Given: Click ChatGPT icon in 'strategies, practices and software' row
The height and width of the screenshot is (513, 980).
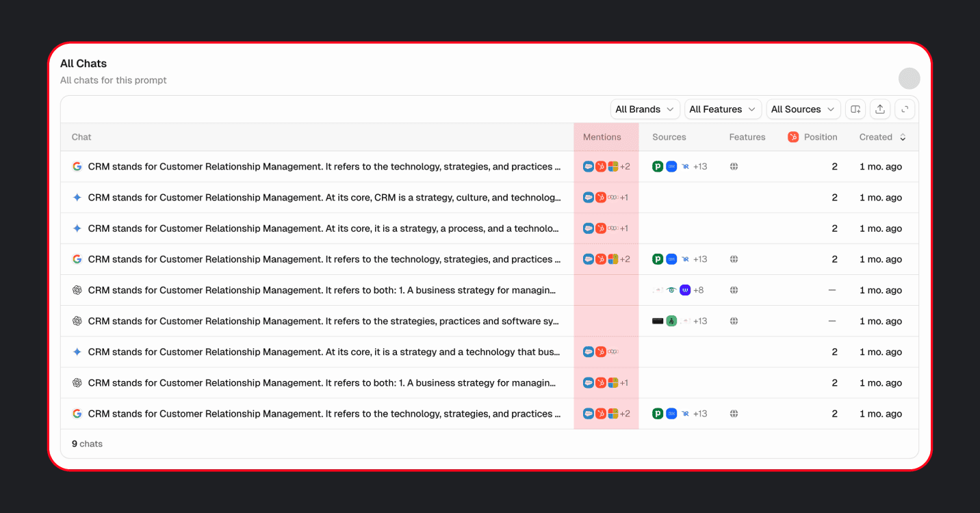Looking at the screenshot, I should click(x=77, y=321).
